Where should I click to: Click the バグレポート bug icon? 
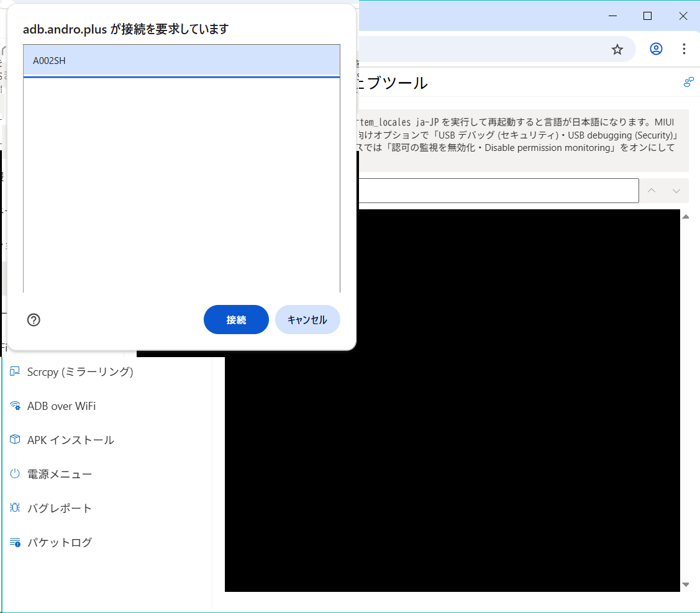click(15, 508)
